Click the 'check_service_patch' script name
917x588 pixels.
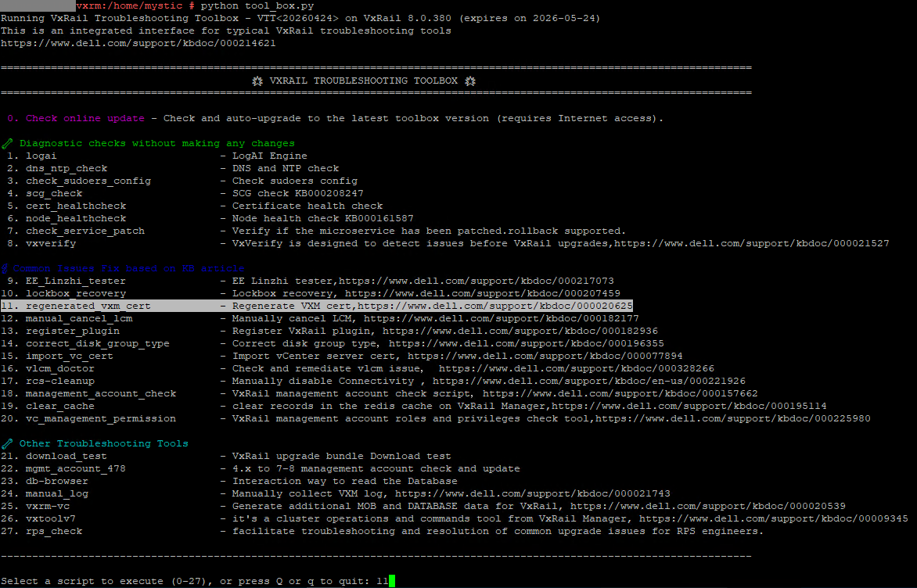point(85,231)
